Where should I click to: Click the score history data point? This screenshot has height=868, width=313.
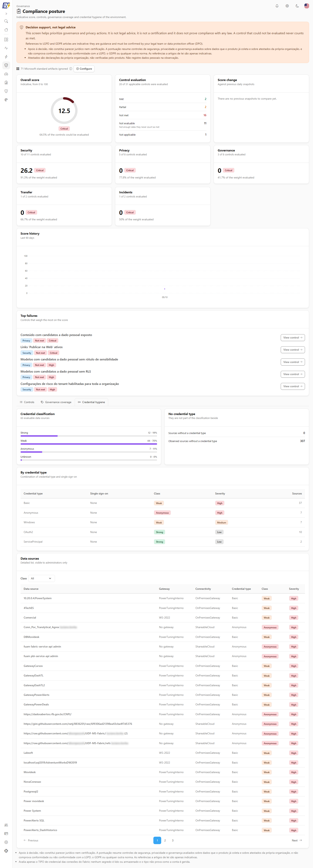click(164, 289)
